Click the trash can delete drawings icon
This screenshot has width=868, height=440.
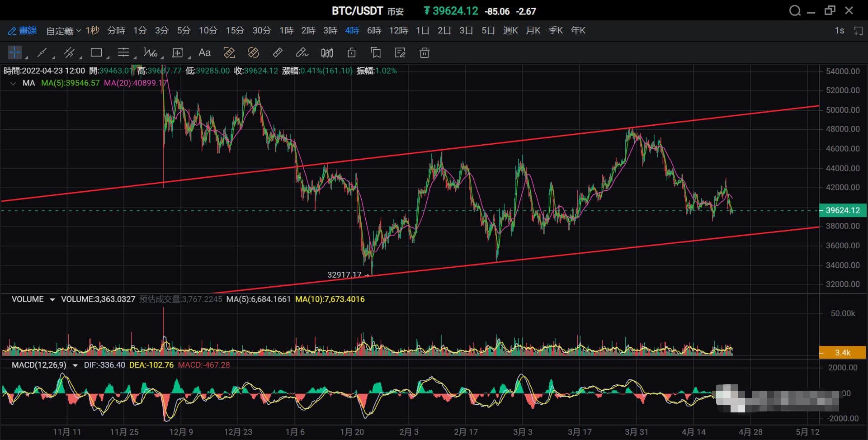424,53
